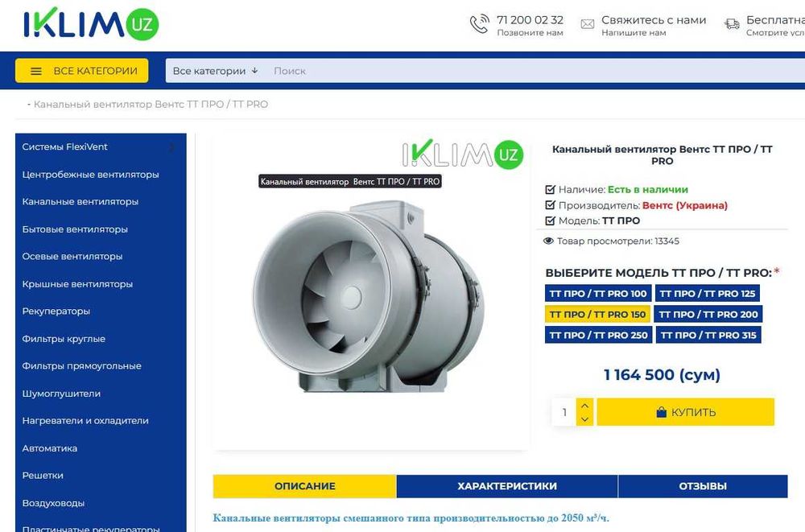Screen dimensions: 805x532
Task: Open Системы FlexiVent category
Action: [x=64, y=146]
